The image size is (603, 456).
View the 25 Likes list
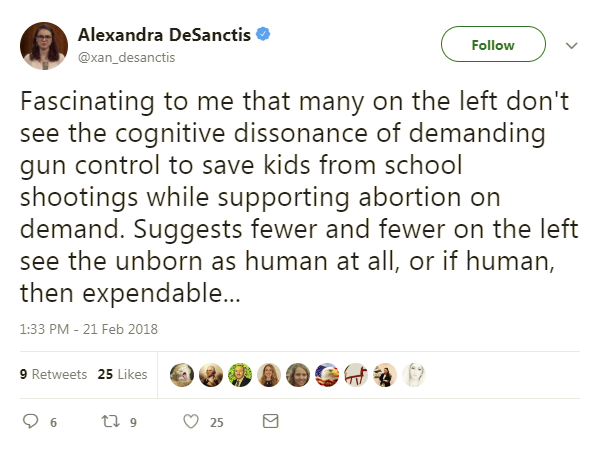tap(122, 375)
